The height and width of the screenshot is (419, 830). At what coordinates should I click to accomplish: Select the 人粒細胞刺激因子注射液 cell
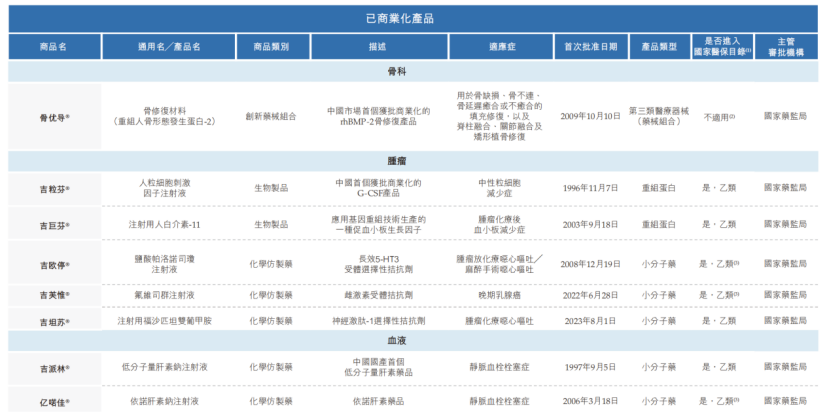165,188
